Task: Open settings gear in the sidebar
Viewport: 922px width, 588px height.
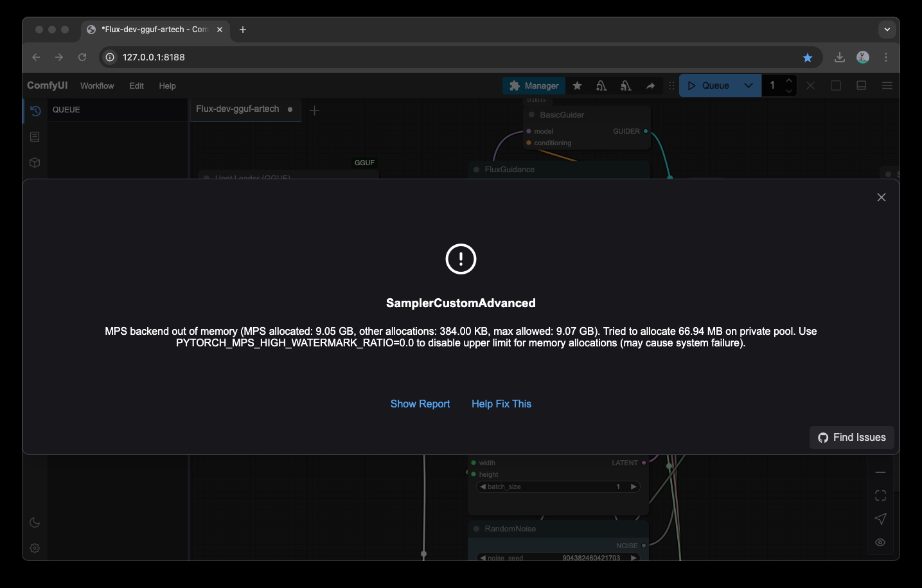Action: tap(35, 548)
